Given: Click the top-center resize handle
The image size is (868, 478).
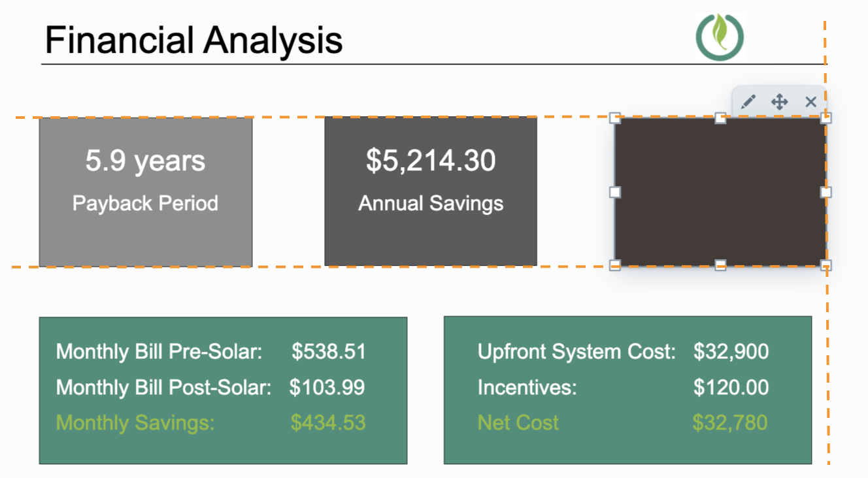Looking at the screenshot, I should 720,118.
